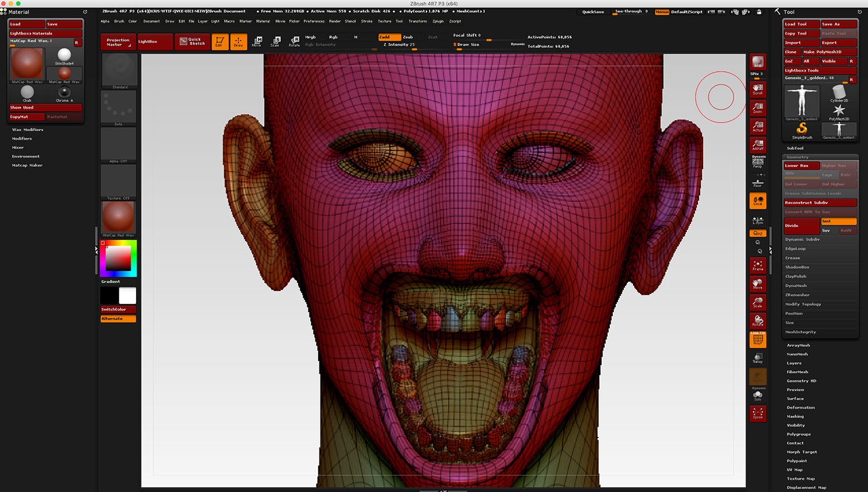868x492 pixels.
Task: Open the SubTool section
Action: (795, 148)
